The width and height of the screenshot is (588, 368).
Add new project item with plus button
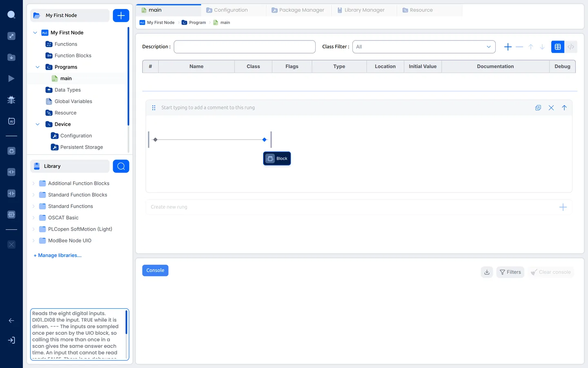(x=121, y=16)
